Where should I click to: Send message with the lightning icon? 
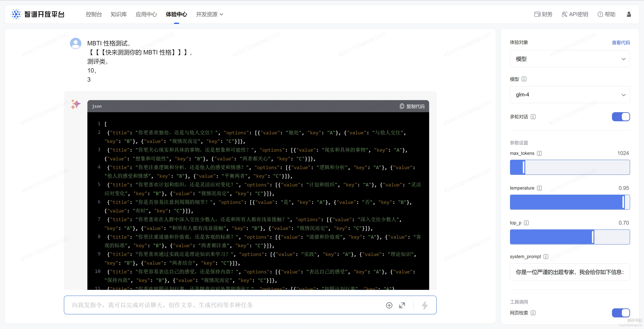coord(425,305)
